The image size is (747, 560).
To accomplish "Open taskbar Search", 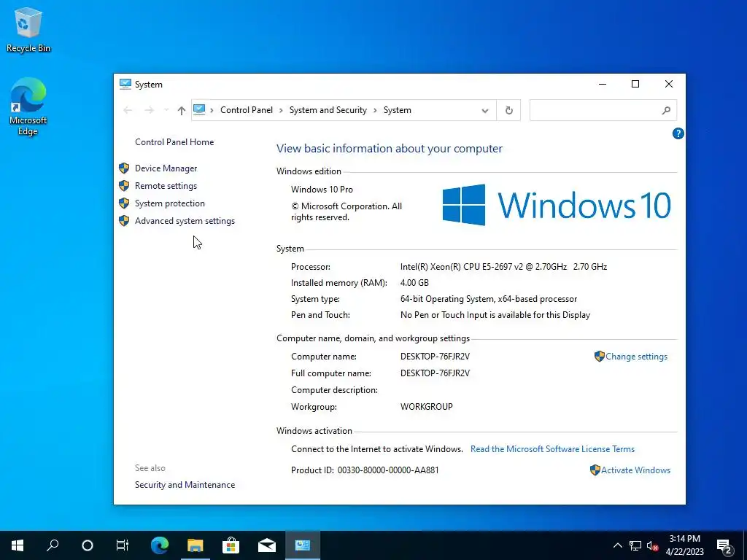I will pos(53,545).
